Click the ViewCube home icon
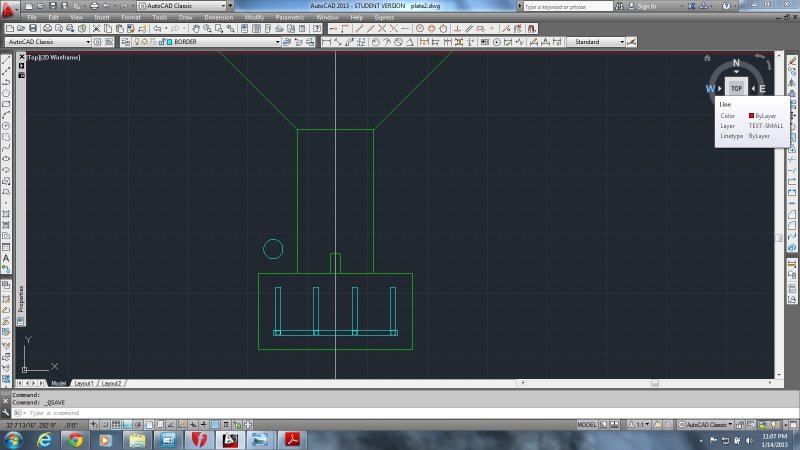Image resolution: width=800 pixels, height=450 pixels. coord(707,58)
